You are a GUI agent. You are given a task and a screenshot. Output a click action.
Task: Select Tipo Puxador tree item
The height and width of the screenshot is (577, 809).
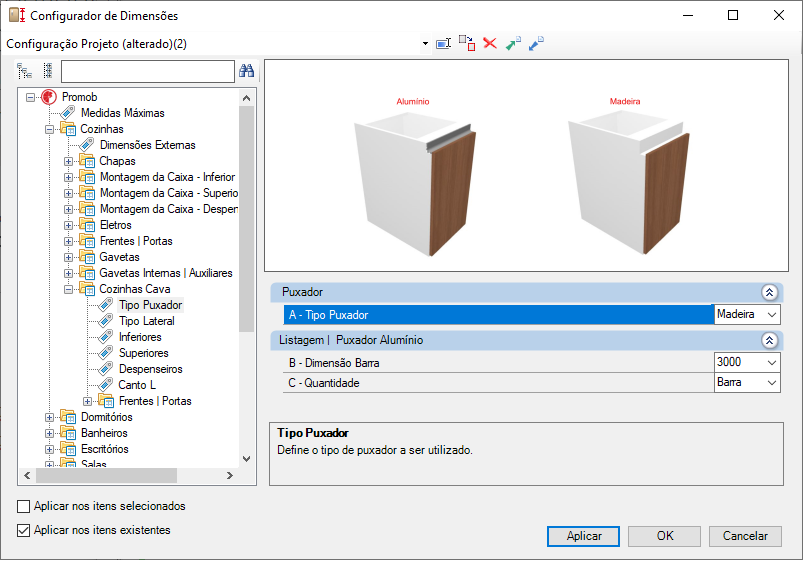point(150,305)
